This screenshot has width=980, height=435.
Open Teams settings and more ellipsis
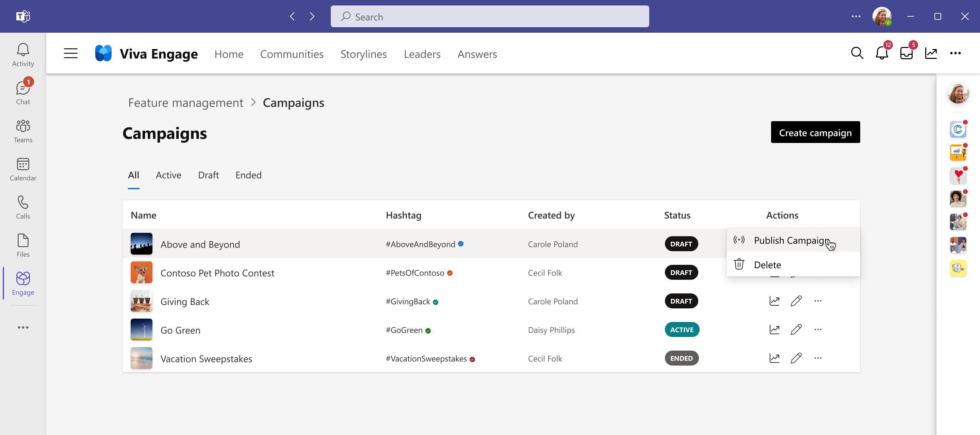tap(856, 16)
